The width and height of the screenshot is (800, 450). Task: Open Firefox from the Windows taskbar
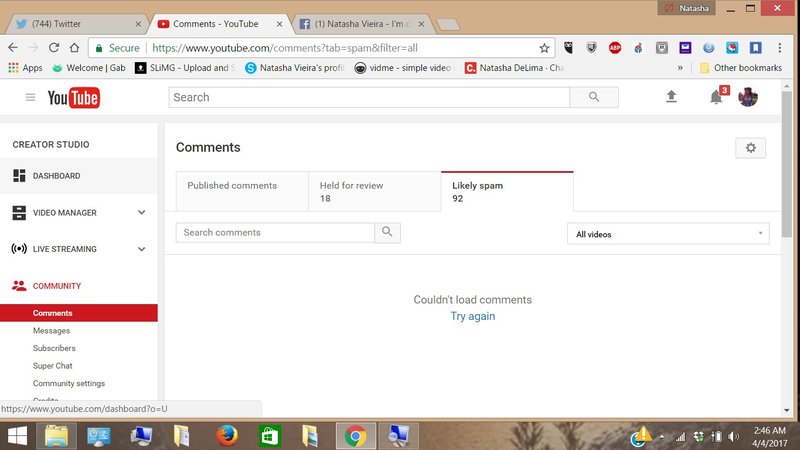[227, 436]
